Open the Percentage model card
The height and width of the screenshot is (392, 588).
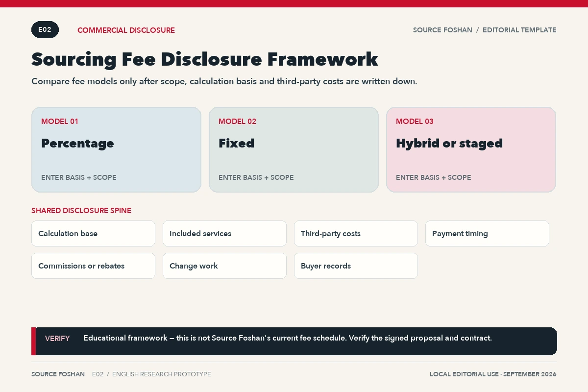[116, 149]
